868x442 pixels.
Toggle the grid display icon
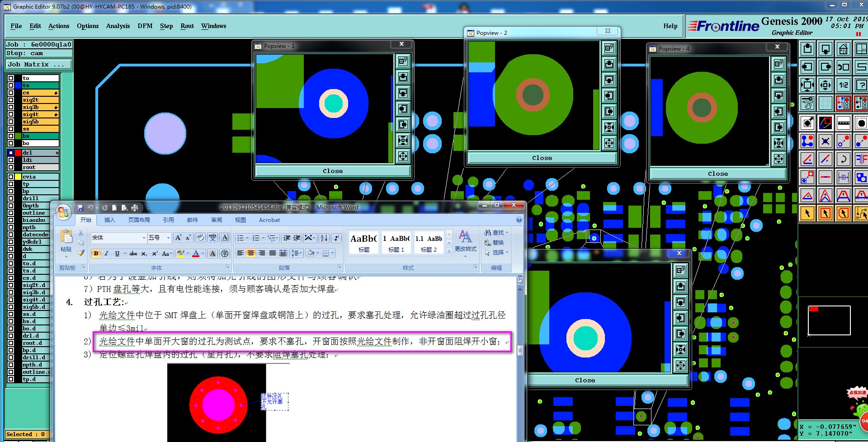826,103
